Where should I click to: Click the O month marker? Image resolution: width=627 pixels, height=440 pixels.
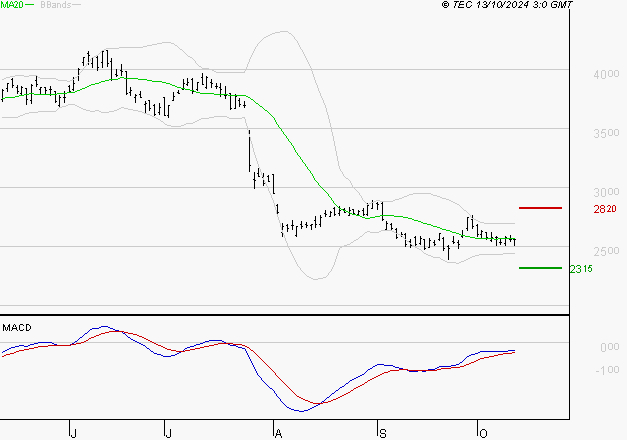pyautogui.click(x=483, y=434)
